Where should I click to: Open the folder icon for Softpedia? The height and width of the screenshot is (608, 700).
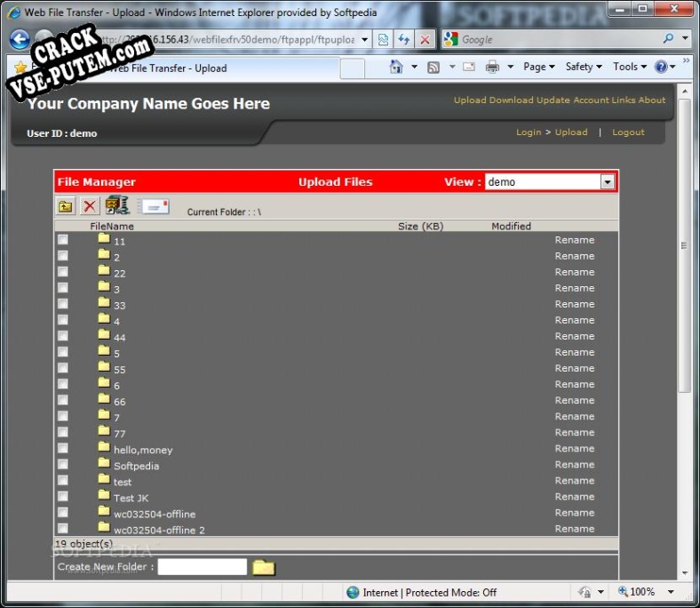tap(104, 462)
